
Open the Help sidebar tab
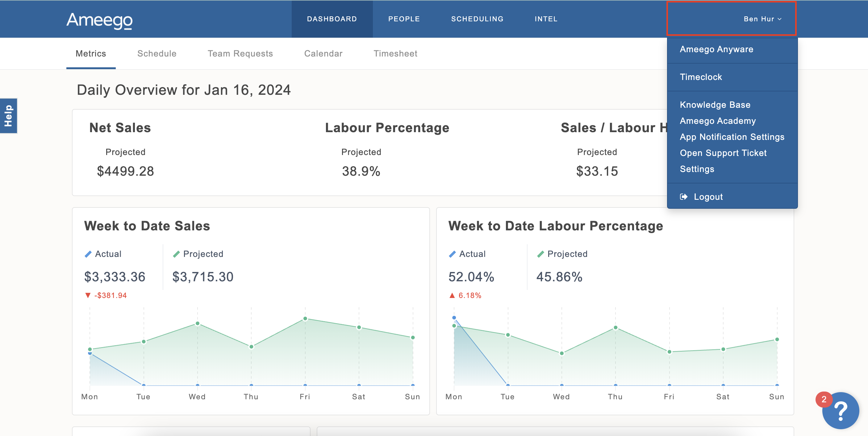pyautogui.click(x=8, y=116)
